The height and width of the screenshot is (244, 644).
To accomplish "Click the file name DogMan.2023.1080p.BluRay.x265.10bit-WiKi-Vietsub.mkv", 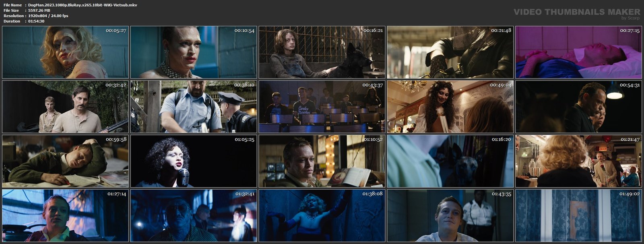I will tap(83, 5).
